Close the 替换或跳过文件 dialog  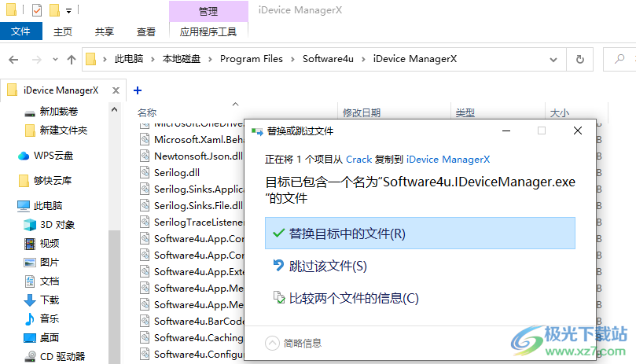click(x=578, y=131)
